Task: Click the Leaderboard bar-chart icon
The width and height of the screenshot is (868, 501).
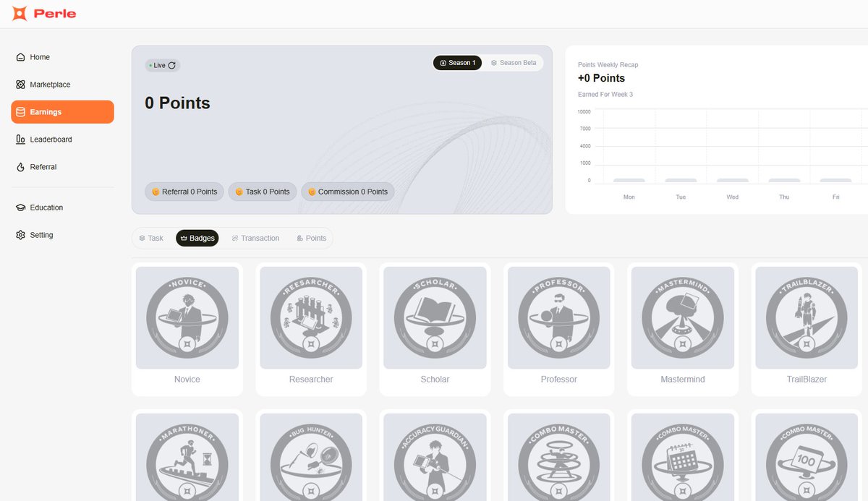Action: 20,140
